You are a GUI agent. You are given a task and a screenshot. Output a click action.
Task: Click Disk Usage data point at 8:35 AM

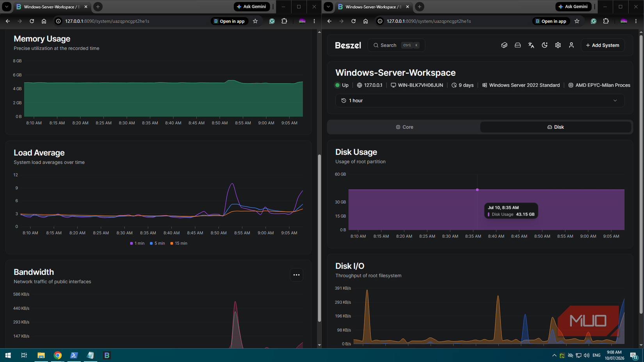tap(477, 190)
